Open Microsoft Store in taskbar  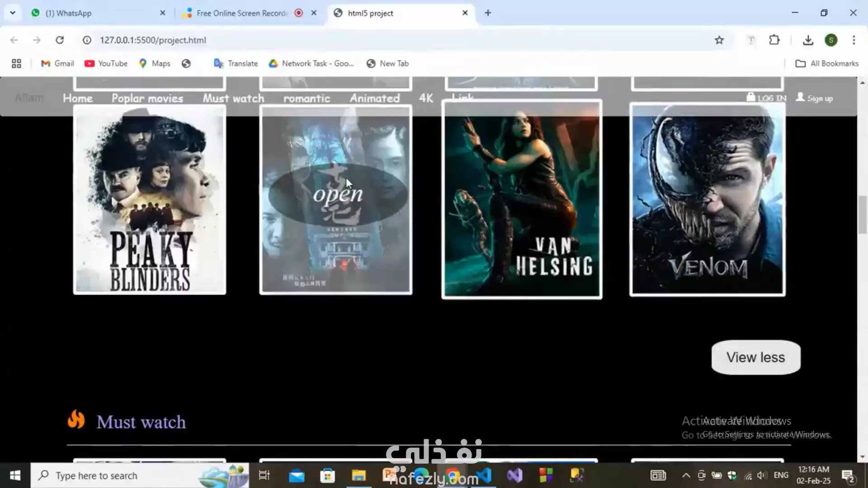(x=327, y=475)
